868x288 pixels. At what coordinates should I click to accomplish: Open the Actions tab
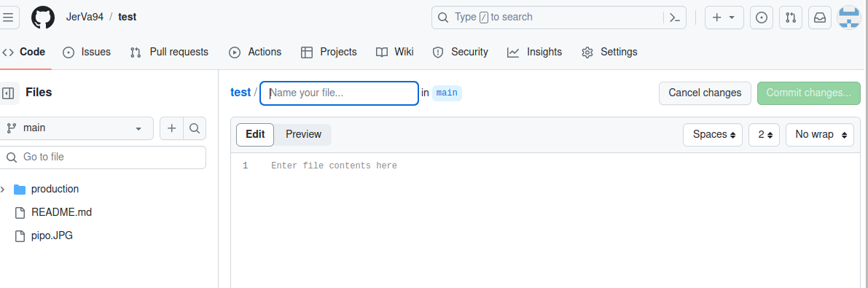(x=255, y=52)
